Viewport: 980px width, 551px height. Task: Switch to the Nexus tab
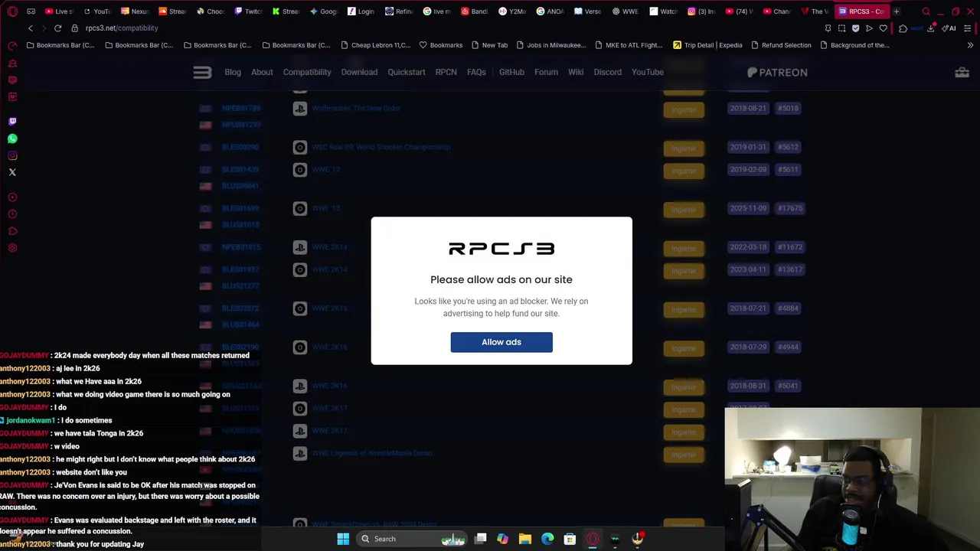tap(135, 11)
